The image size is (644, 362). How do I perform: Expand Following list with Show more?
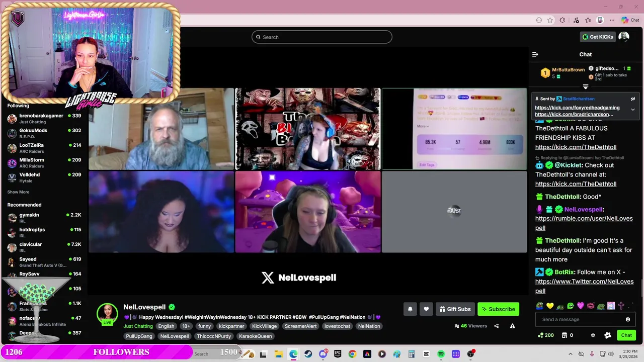coord(18,192)
